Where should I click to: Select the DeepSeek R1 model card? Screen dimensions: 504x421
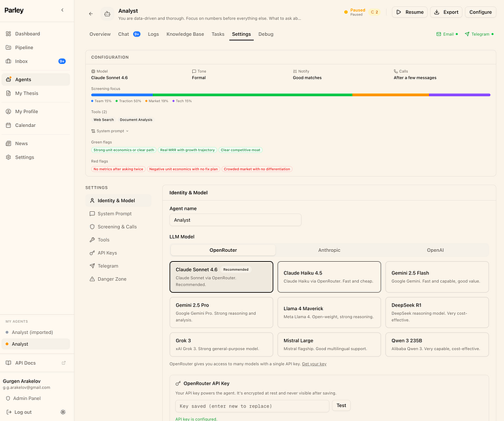pos(437,312)
